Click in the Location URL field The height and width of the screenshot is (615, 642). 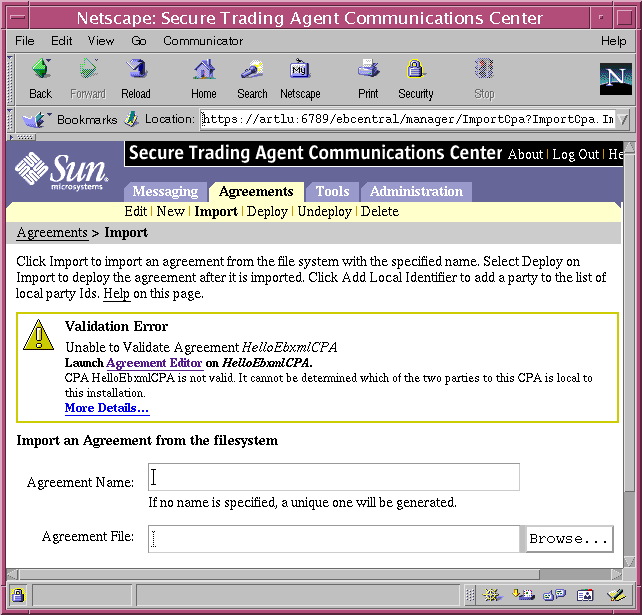point(408,119)
